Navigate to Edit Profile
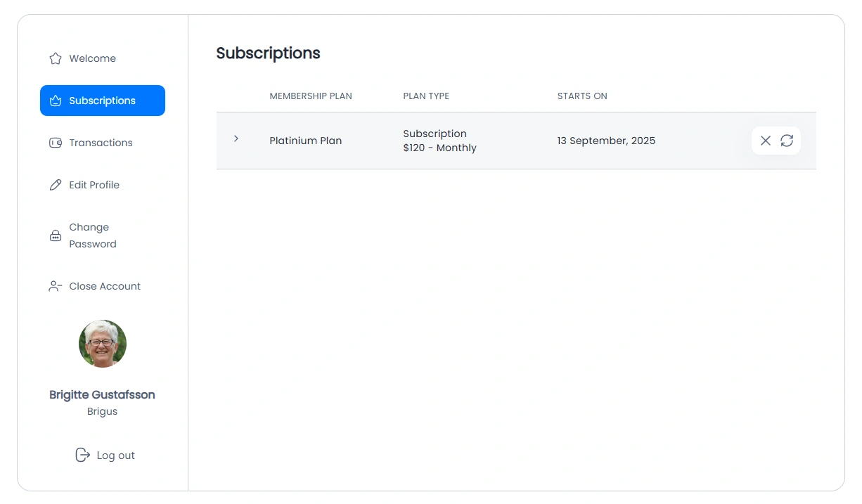 coord(94,184)
